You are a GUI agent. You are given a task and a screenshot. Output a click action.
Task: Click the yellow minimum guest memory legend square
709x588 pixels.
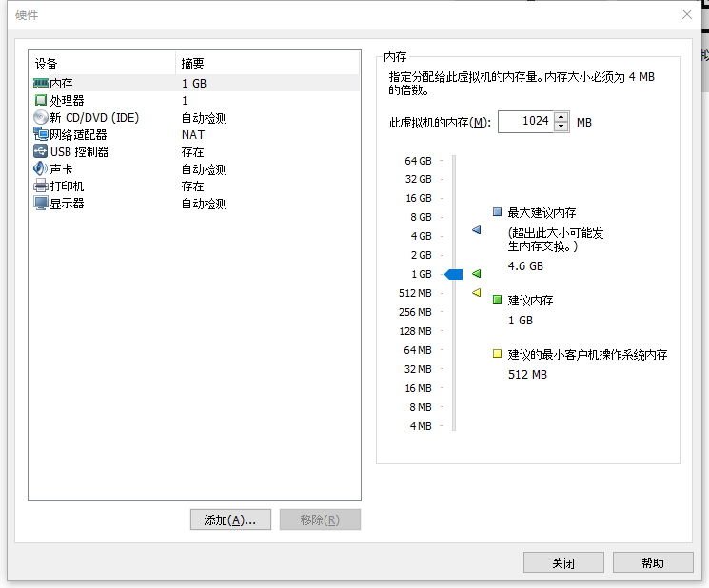497,353
